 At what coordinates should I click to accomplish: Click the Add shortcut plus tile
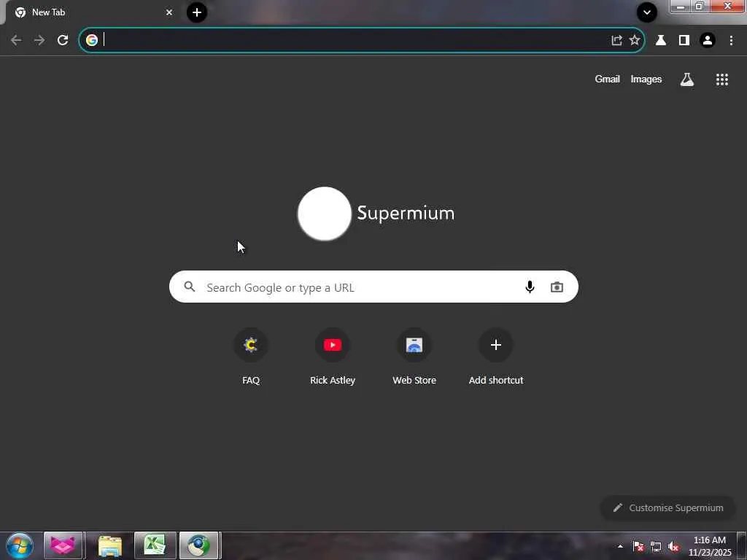496,356
